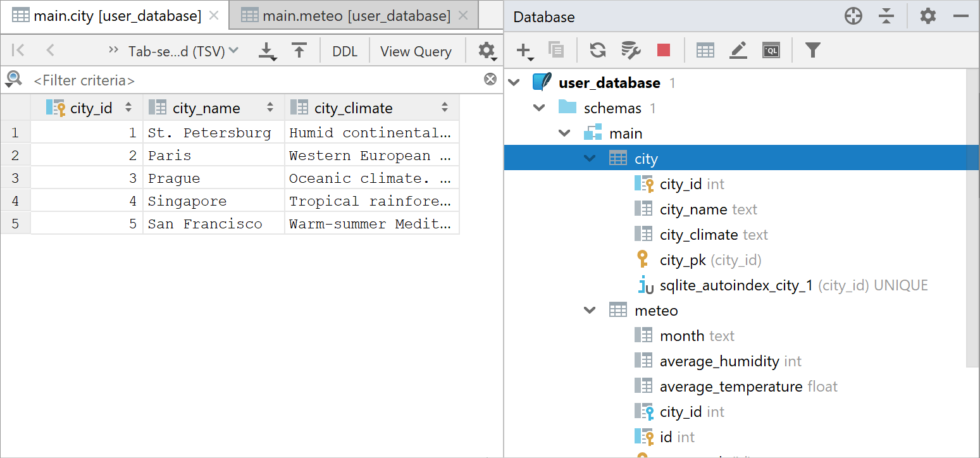This screenshot has width=980, height=458.
Task: Collapse the meteo table node
Action: pyautogui.click(x=589, y=310)
